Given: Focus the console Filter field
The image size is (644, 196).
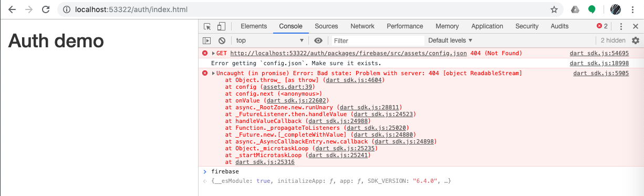Looking at the screenshot, I should [377, 40].
